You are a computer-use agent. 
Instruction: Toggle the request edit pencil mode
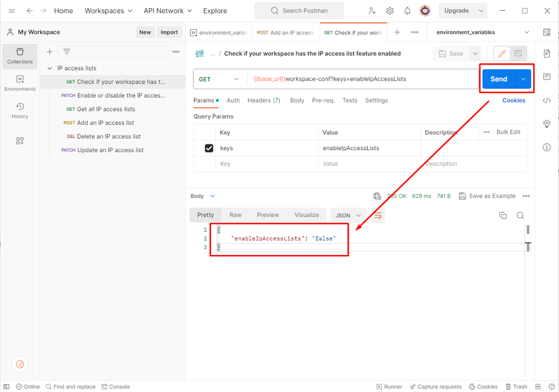click(502, 54)
